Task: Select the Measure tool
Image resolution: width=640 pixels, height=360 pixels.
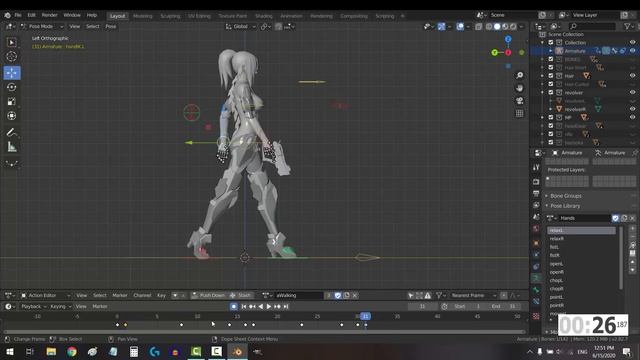Action: [11, 147]
